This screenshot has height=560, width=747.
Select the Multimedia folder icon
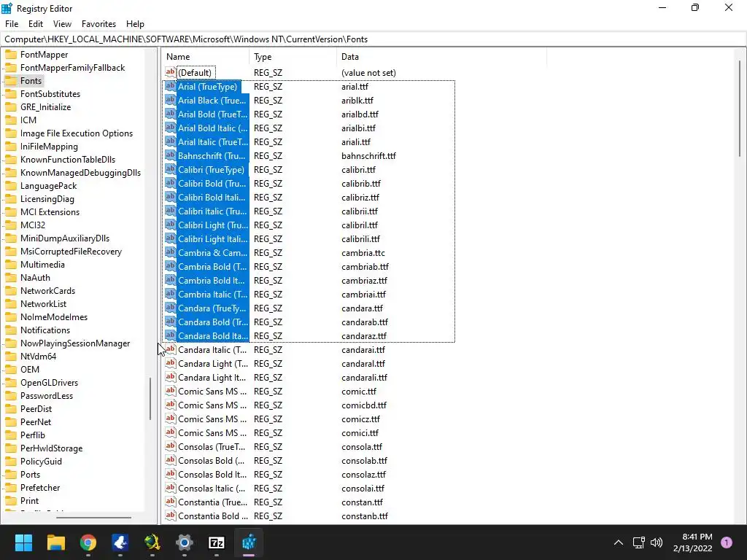point(11,264)
